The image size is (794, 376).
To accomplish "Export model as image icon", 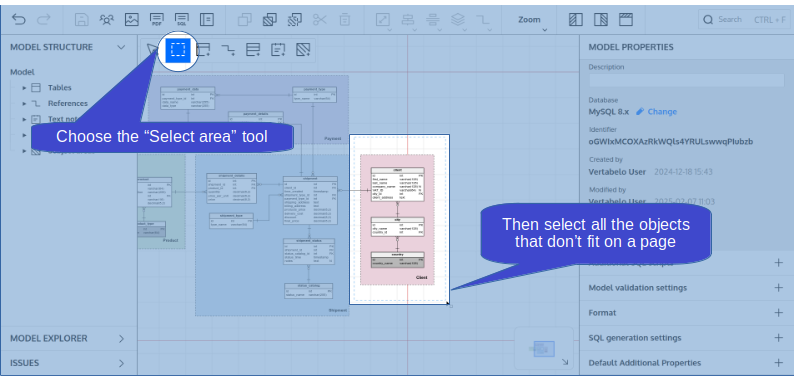I will click(132, 20).
